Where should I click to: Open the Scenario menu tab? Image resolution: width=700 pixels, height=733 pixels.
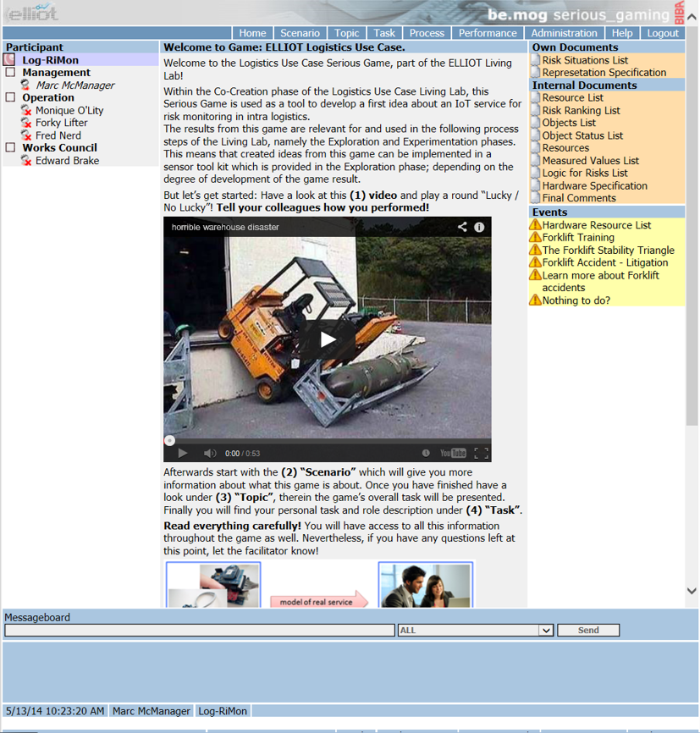click(x=300, y=33)
